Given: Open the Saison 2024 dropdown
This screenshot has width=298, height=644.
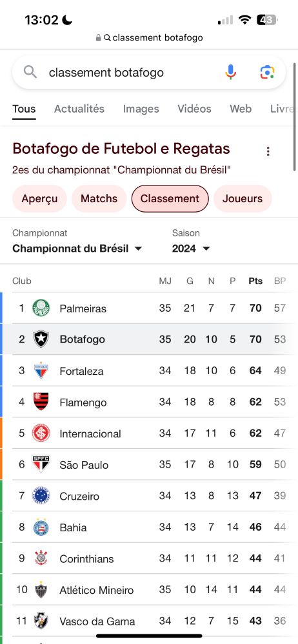Looking at the screenshot, I should [191, 249].
